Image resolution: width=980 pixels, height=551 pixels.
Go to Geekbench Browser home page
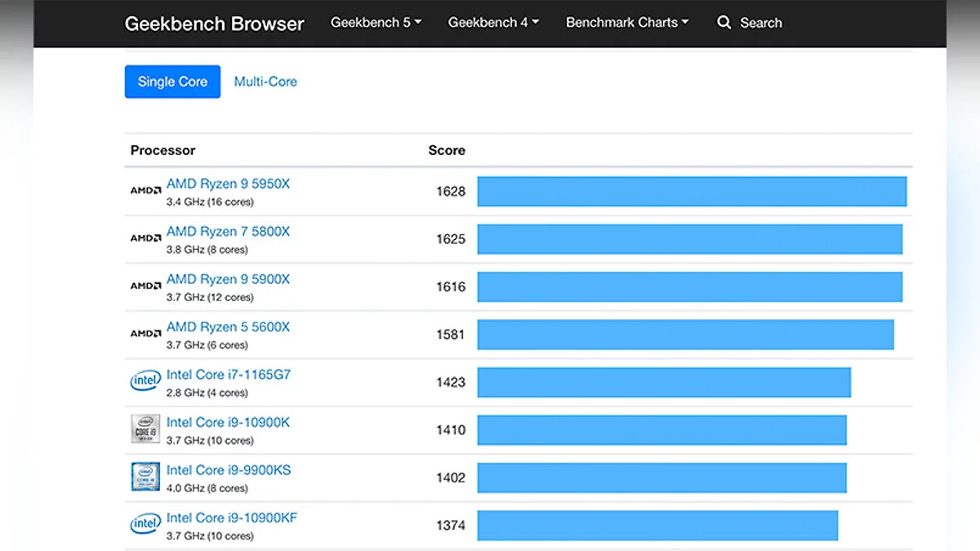click(x=214, y=24)
